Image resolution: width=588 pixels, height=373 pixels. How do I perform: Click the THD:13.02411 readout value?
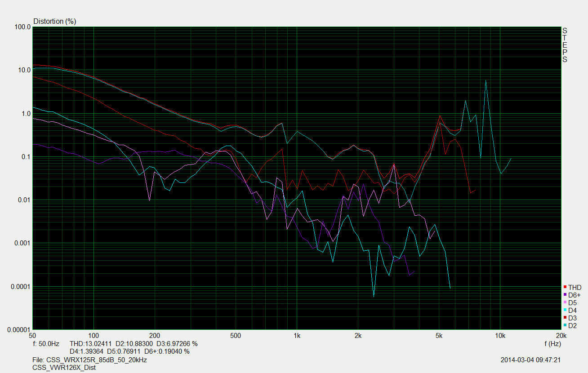[90, 343]
